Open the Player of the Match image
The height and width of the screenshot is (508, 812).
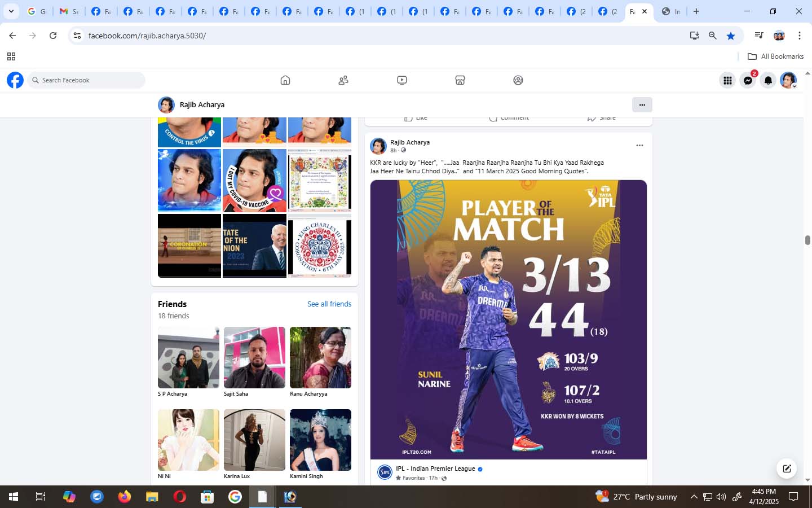(x=509, y=319)
